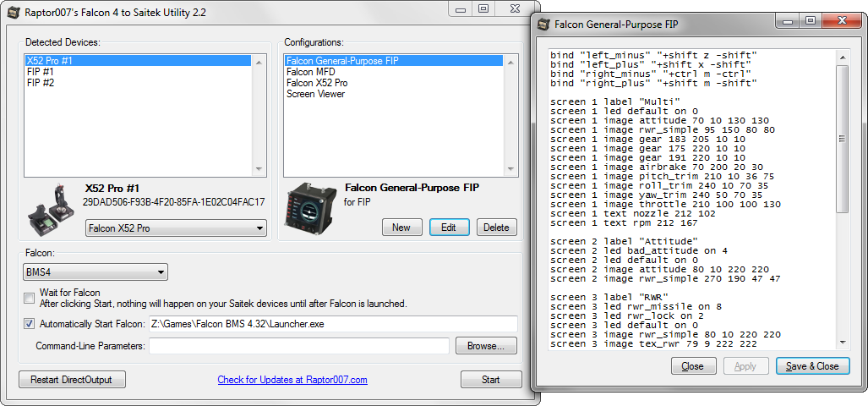Image resolution: width=868 pixels, height=406 pixels.
Task: Click the line screen 1 image airbrake
Action: tap(657, 167)
